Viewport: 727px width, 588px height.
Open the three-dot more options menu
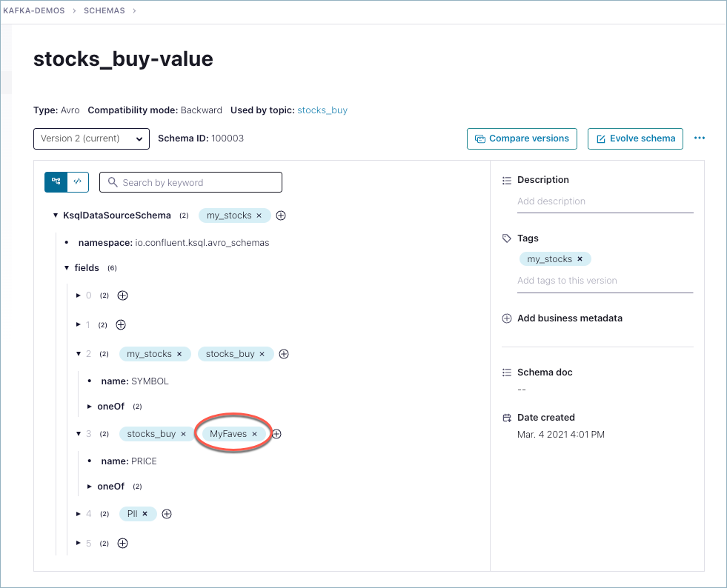pyautogui.click(x=699, y=138)
